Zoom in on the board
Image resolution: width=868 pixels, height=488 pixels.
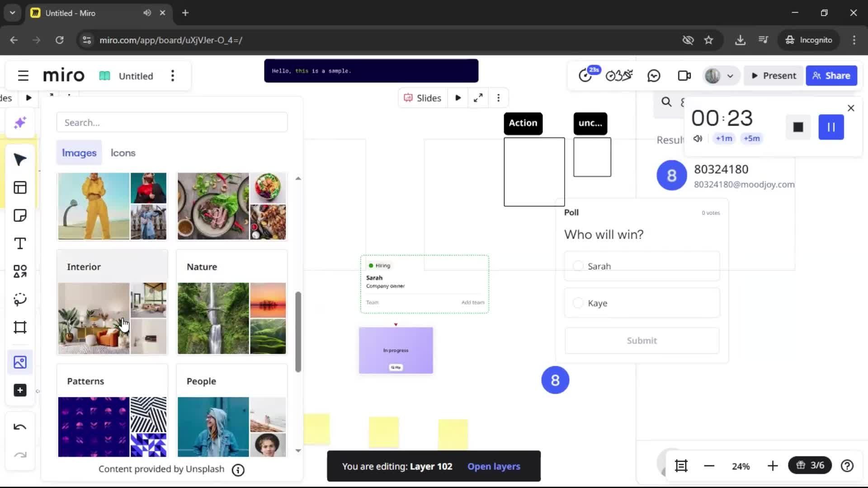(x=773, y=466)
